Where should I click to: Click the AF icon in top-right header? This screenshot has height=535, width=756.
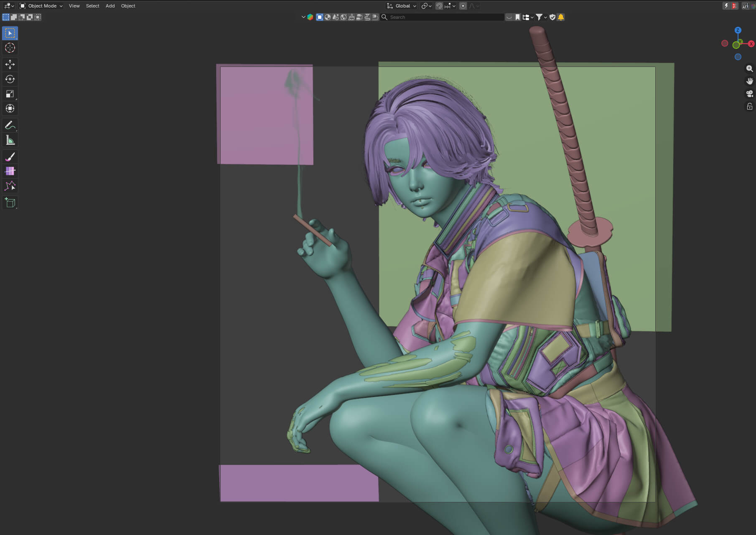pos(746,6)
